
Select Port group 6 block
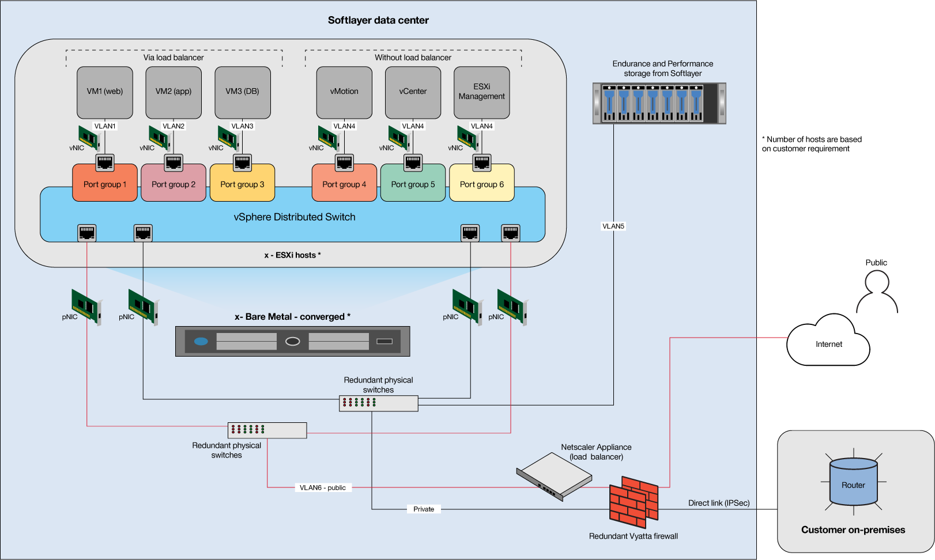click(x=482, y=183)
